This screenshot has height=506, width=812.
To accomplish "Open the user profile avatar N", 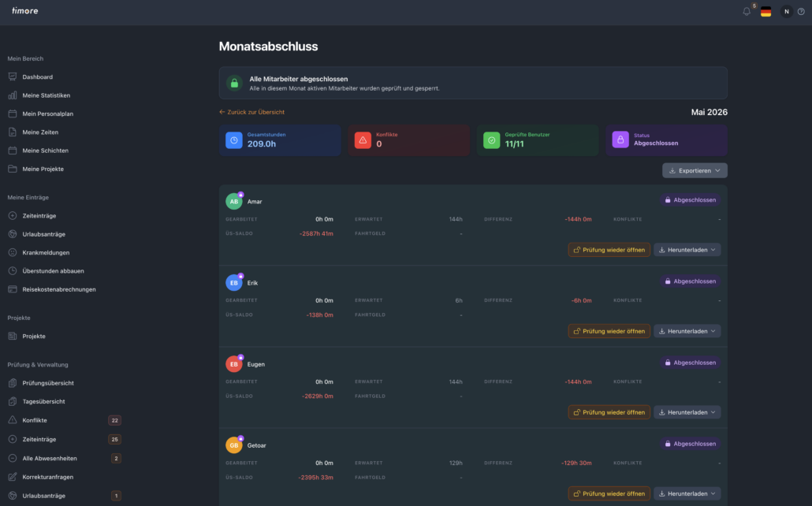I will tap(786, 11).
